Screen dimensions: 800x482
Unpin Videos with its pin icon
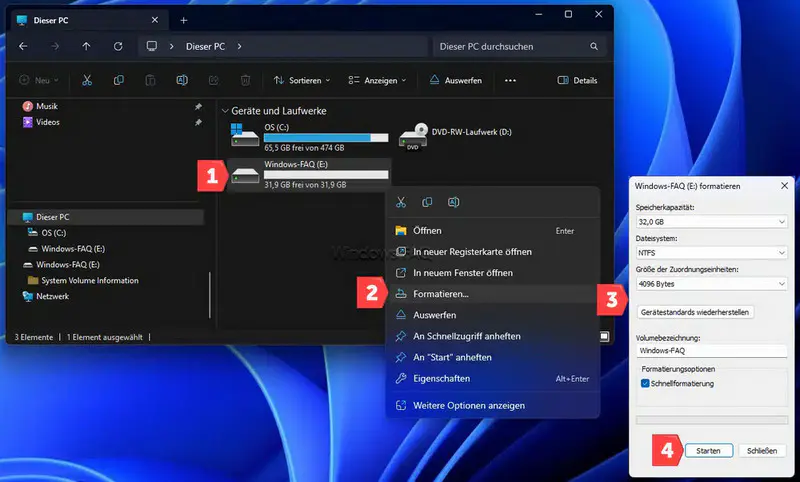(198, 122)
